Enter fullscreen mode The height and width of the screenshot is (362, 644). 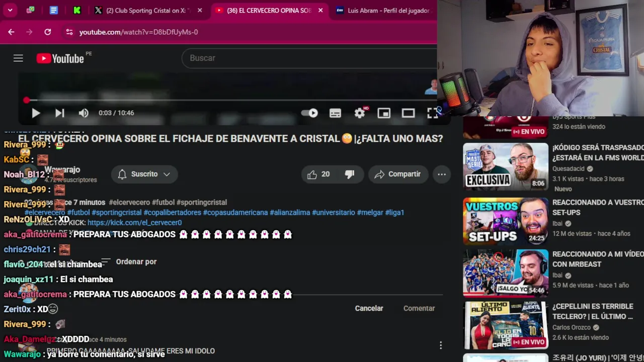pos(432,113)
